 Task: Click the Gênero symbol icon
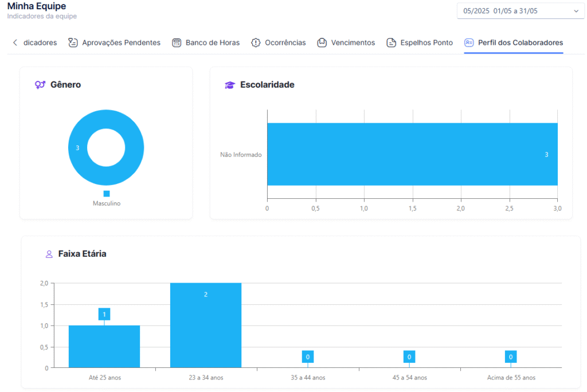40,85
